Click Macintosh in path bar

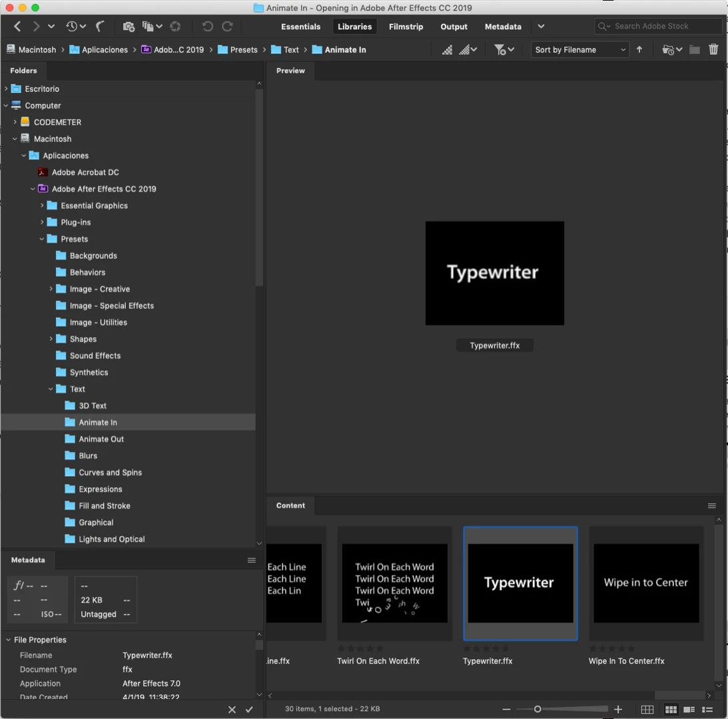31,50
